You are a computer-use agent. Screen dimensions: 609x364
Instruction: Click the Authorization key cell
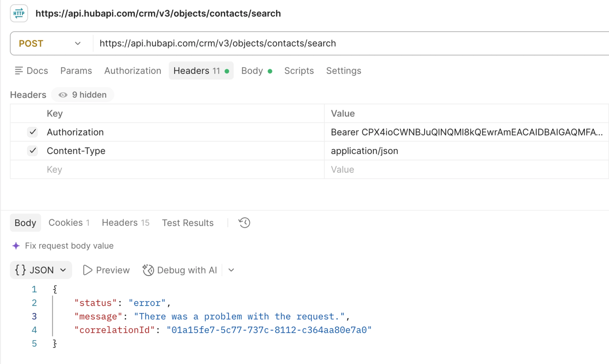(183, 132)
